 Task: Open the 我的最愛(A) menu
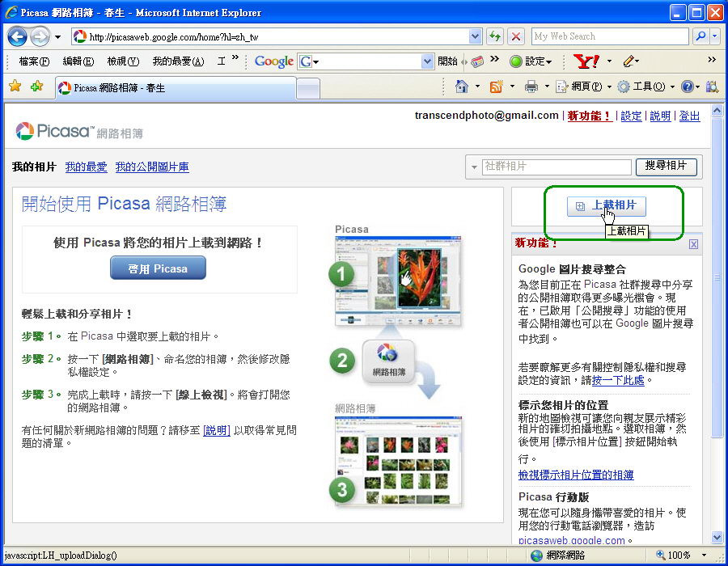[x=178, y=61]
